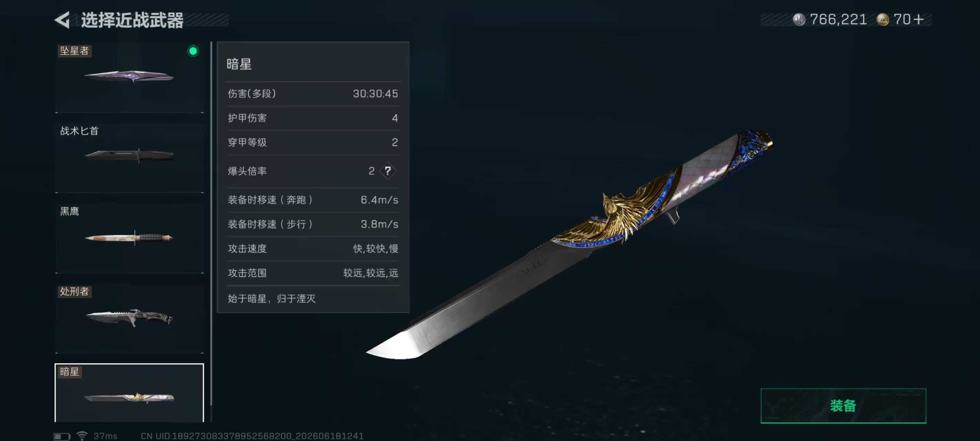980x441 pixels.
Task: Tap the battery indicator icon
Action: [x=62, y=436]
